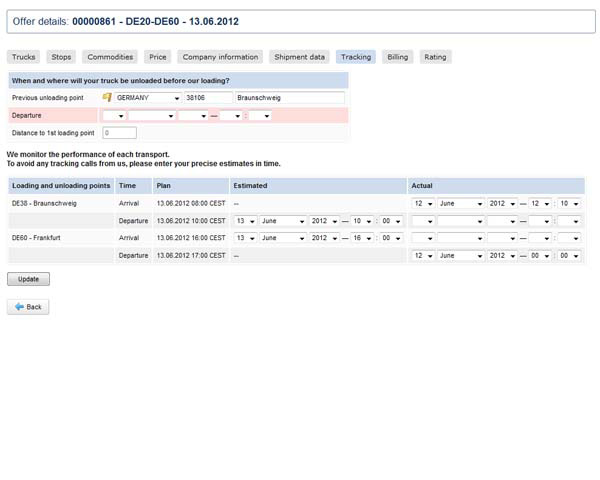Open the Rating tab
The width and height of the screenshot is (600, 480).
click(435, 57)
